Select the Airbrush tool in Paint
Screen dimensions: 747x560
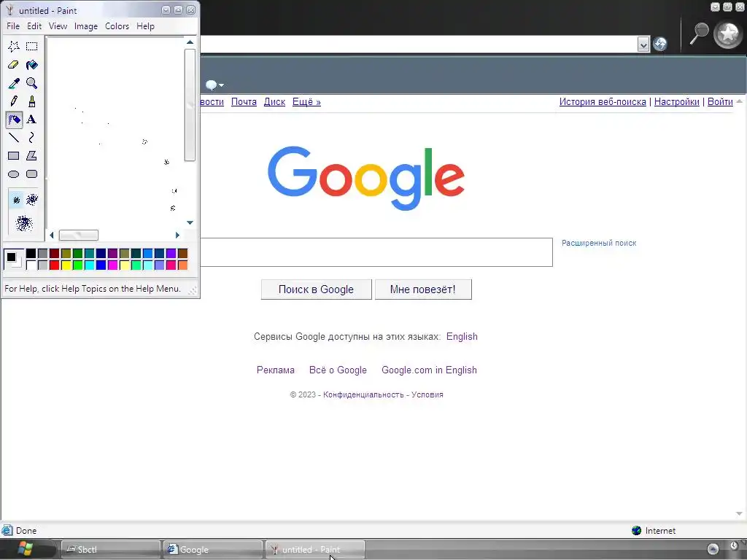(14, 120)
